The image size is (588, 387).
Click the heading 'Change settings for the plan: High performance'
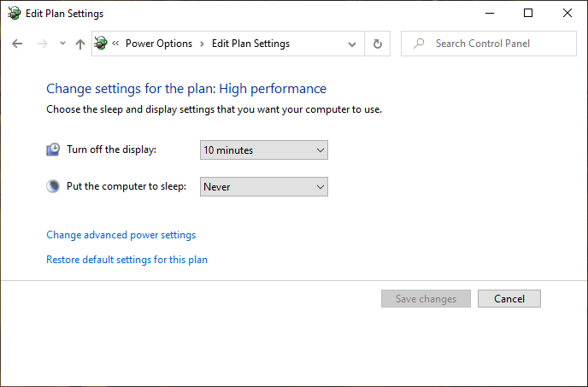[186, 89]
